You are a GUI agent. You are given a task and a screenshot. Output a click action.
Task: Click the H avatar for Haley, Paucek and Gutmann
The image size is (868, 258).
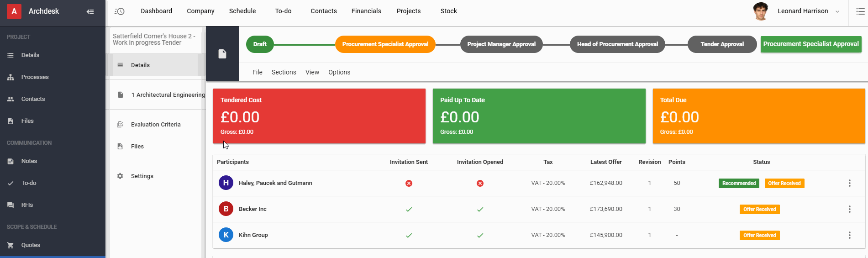coord(226,183)
